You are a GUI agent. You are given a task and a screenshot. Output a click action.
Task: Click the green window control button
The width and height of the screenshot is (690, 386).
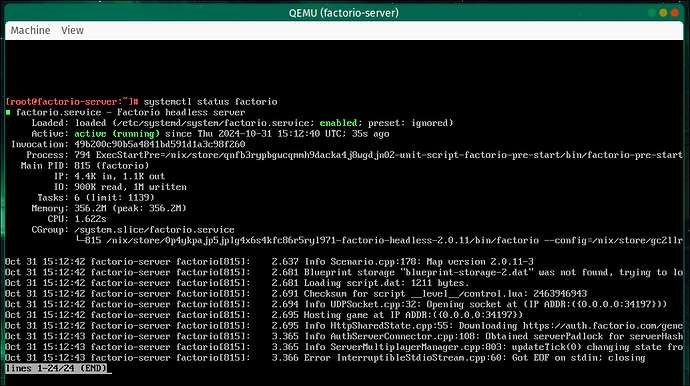pyautogui.click(x=652, y=13)
